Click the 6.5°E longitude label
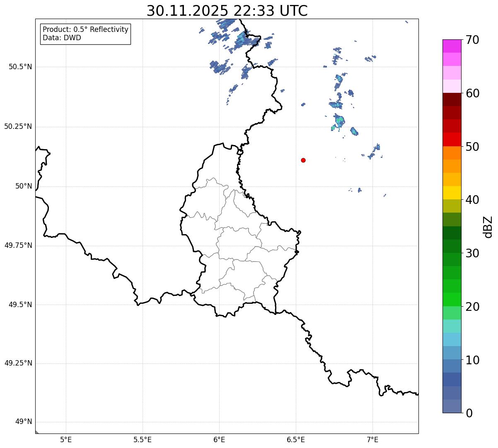The height and width of the screenshot is (448, 498). tap(296, 440)
